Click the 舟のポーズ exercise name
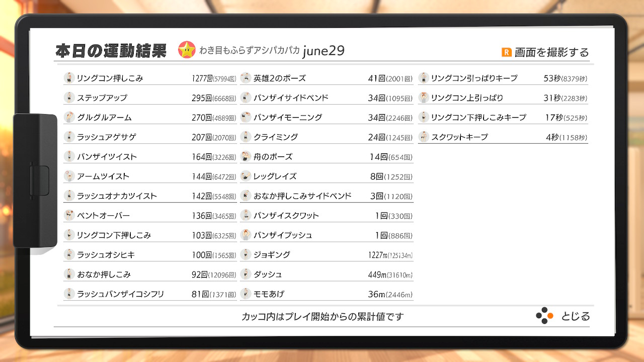This screenshot has width=644, height=362. tap(273, 157)
